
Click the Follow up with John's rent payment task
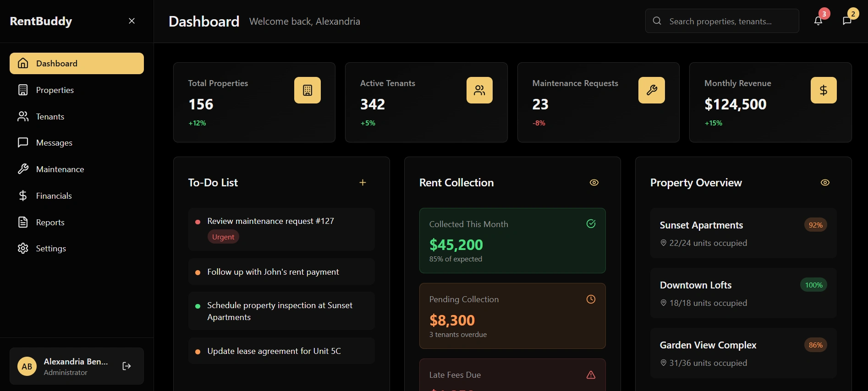(273, 272)
